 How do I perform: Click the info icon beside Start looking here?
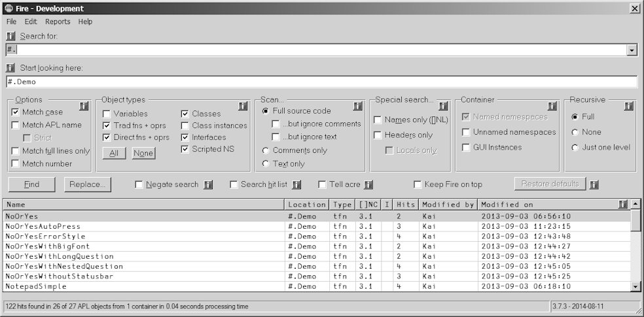click(x=11, y=68)
